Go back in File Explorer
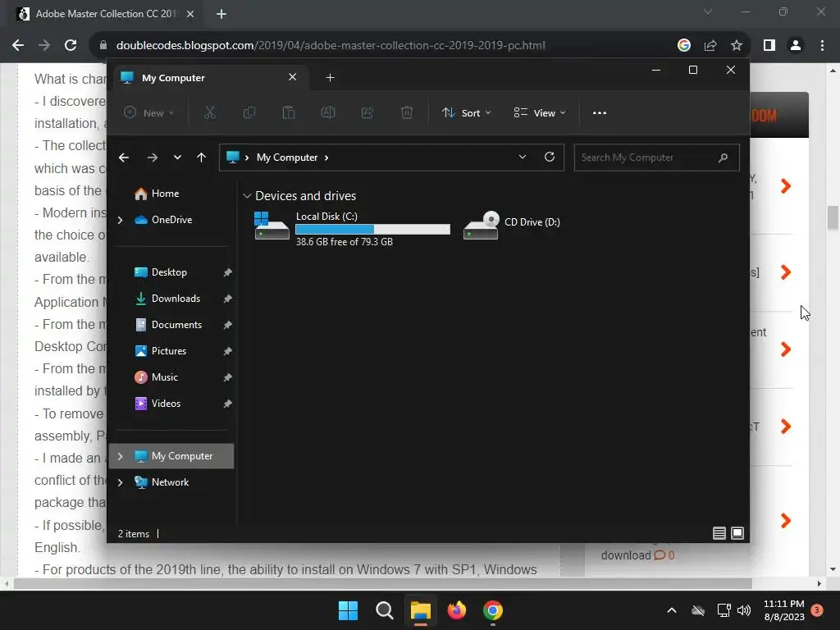Screen dimensions: 840x630 [124, 157]
